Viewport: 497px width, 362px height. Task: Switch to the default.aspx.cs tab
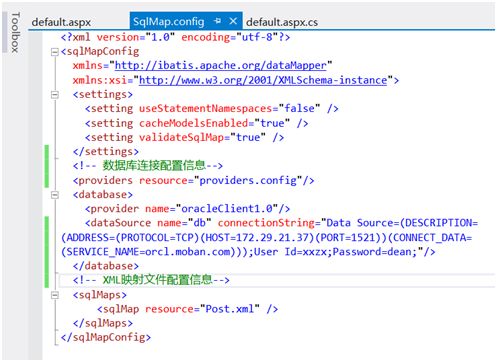[x=282, y=22]
